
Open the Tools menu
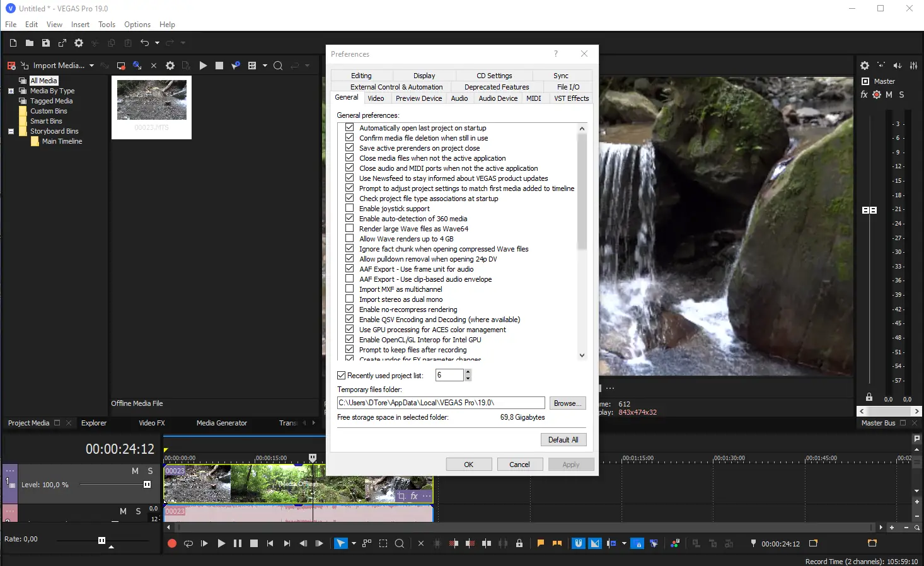[x=107, y=25]
